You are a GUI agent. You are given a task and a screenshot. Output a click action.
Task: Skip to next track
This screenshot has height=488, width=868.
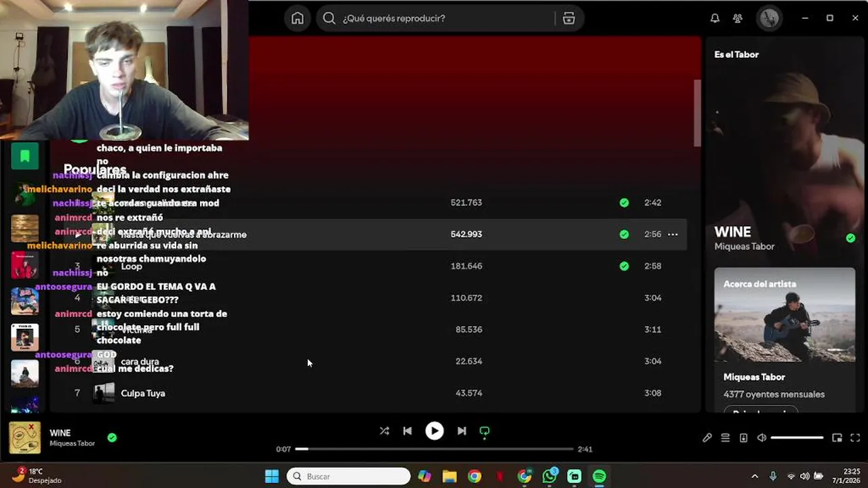click(462, 431)
